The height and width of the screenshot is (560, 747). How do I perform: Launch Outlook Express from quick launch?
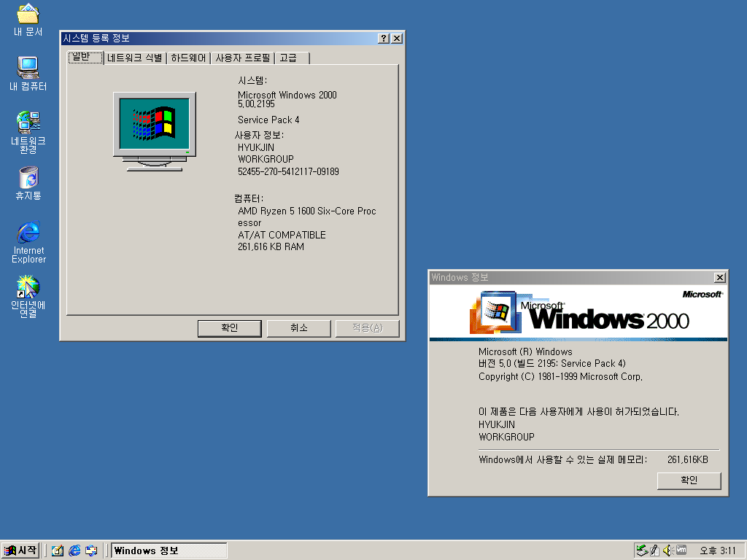pos(91,551)
